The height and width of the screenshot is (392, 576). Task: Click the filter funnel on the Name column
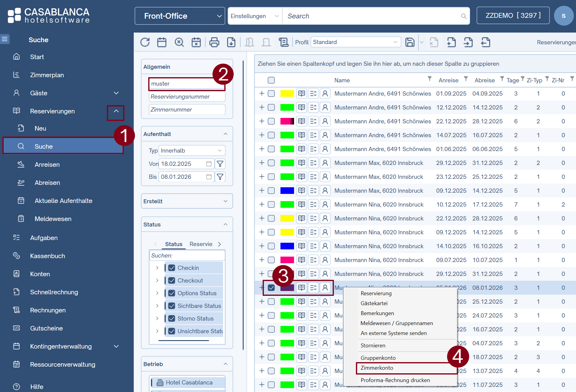(x=429, y=79)
